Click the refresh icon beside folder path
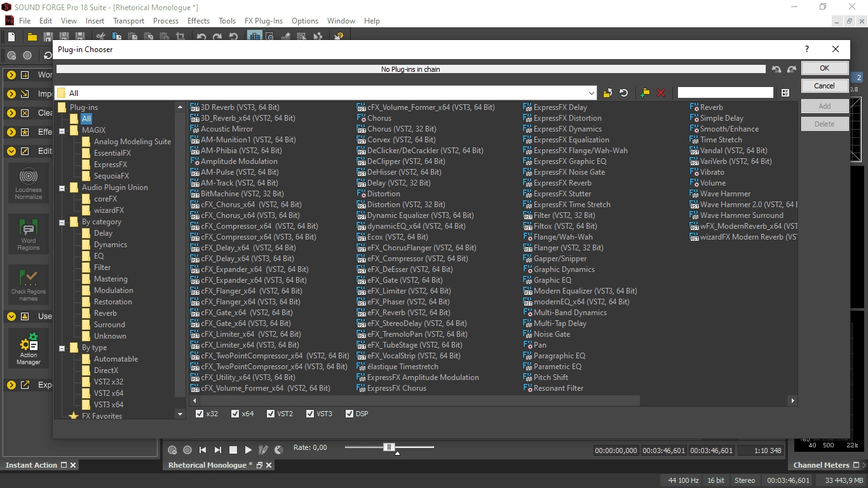 pos(624,93)
